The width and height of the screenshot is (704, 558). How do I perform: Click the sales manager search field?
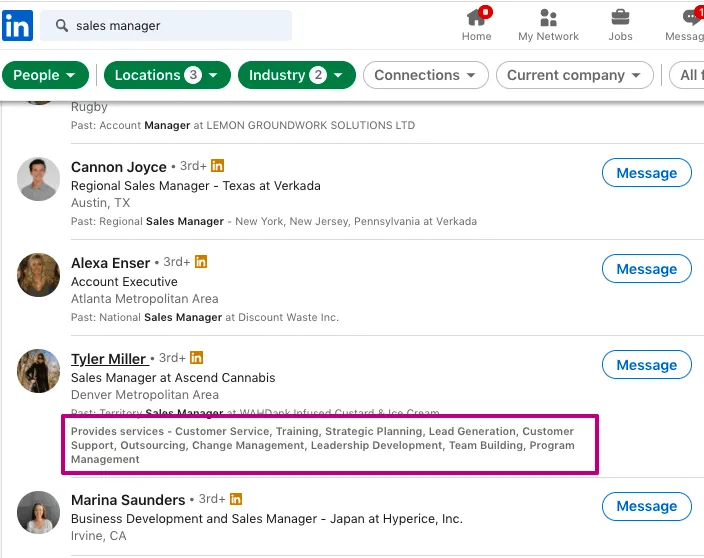[x=166, y=26]
